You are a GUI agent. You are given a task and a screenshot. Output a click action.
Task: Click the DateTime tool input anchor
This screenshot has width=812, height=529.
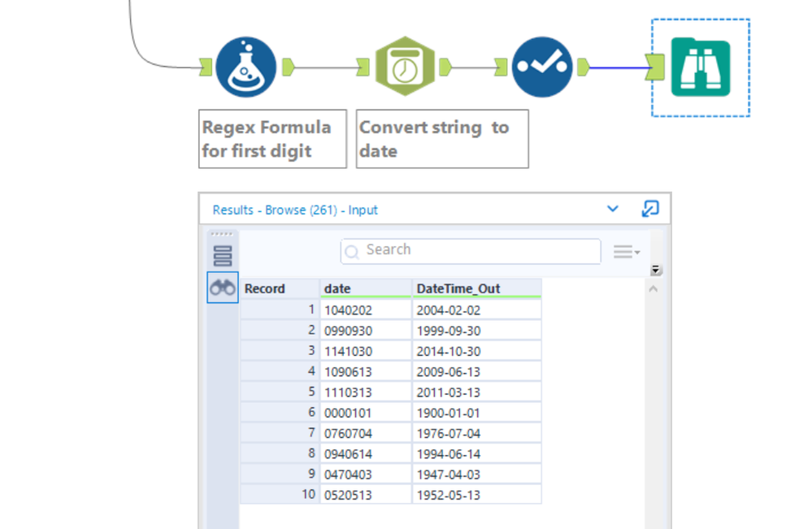(363, 67)
